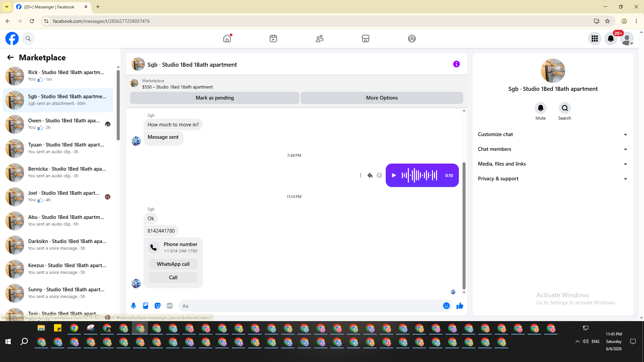Attach a photo or file
Image resolution: width=644 pixels, height=362 pixels.
click(x=146, y=306)
